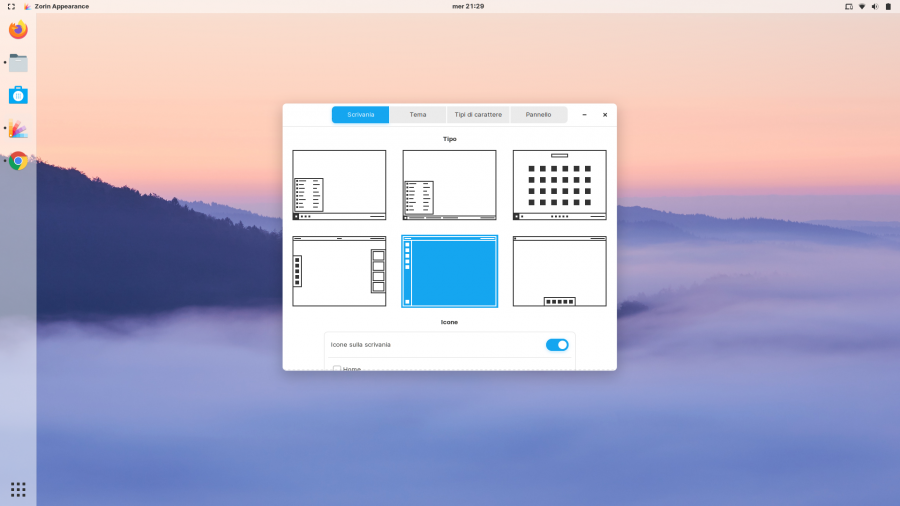This screenshot has height=506, width=900.
Task: Toggle the Icone sulla scrivania switch
Action: pos(557,345)
